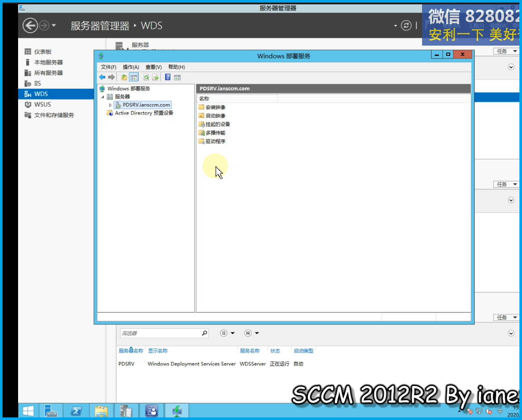
Task: Select the 启动映像 folder icon
Action: (201, 116)
